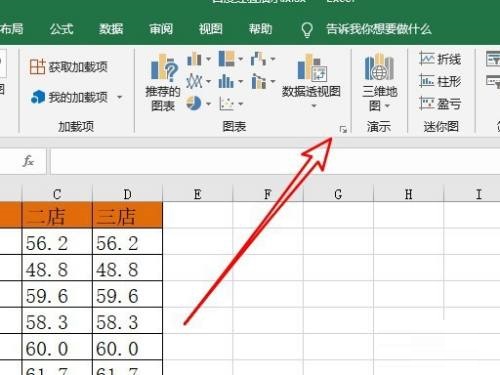Image resolution: width=500 pixels, height=375 pixels.
Task: Select column H header
Action: pos(409,194)
